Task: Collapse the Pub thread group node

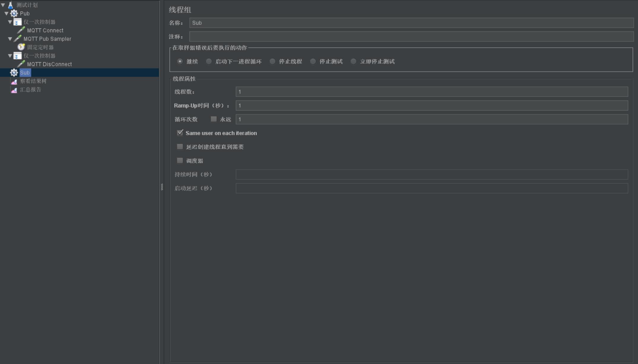Action: coord(7,13)
